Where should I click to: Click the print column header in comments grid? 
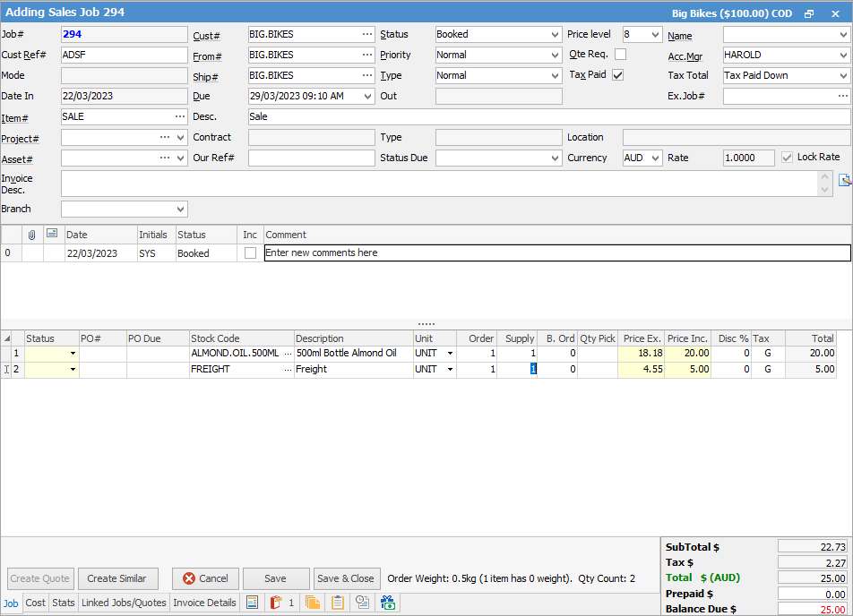[x=52, y=234]
